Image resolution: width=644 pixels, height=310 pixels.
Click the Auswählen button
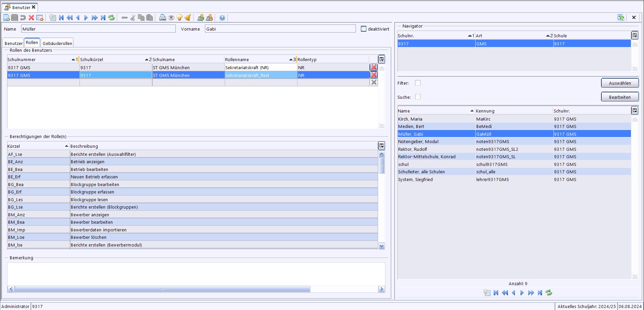pyautogui.click(x=620, y=83)
